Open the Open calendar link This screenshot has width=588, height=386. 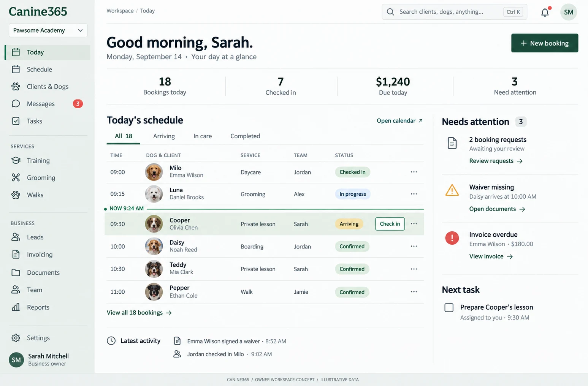(x=399, y=121)
